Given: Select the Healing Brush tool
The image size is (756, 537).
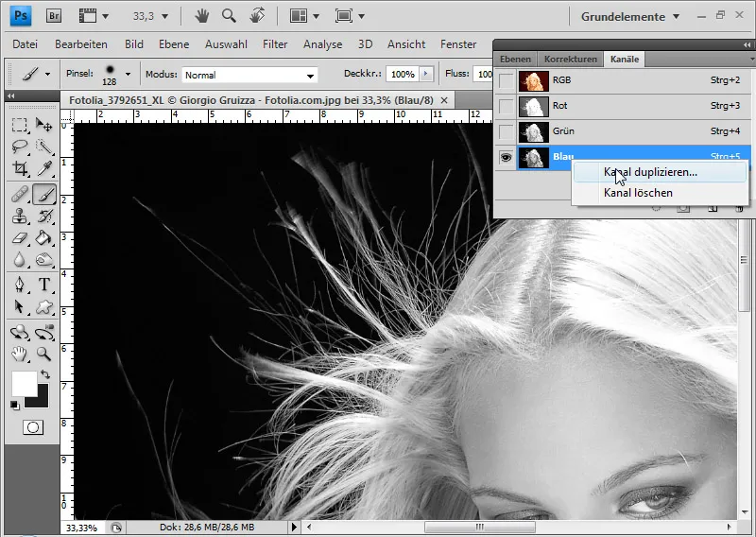Looking at the screenshot, I should pyautogui.click(x=20, y=195).
